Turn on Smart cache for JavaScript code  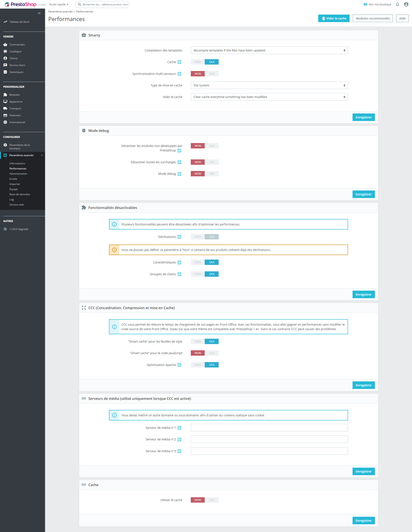[212, 353]
